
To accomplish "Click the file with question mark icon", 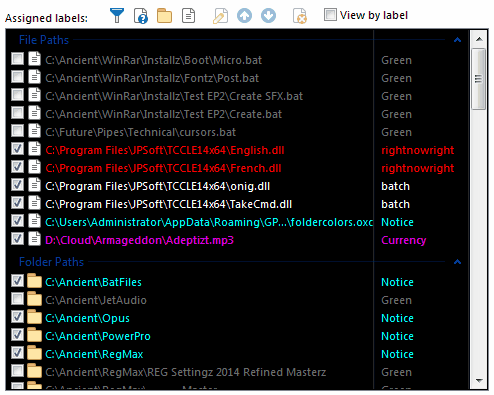I will (141, 16).
